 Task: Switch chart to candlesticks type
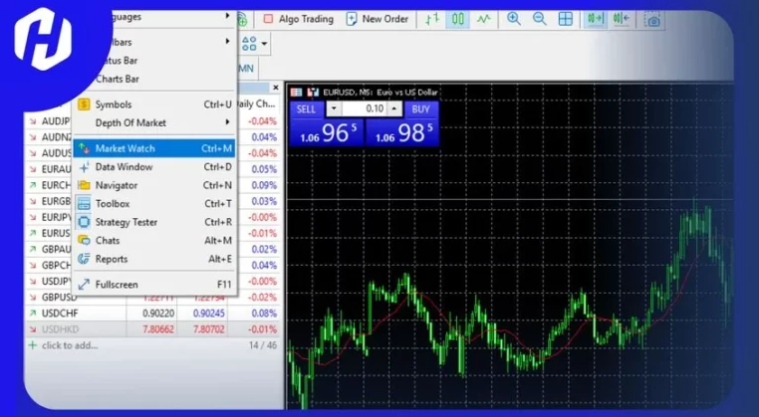tap(457, 19)
